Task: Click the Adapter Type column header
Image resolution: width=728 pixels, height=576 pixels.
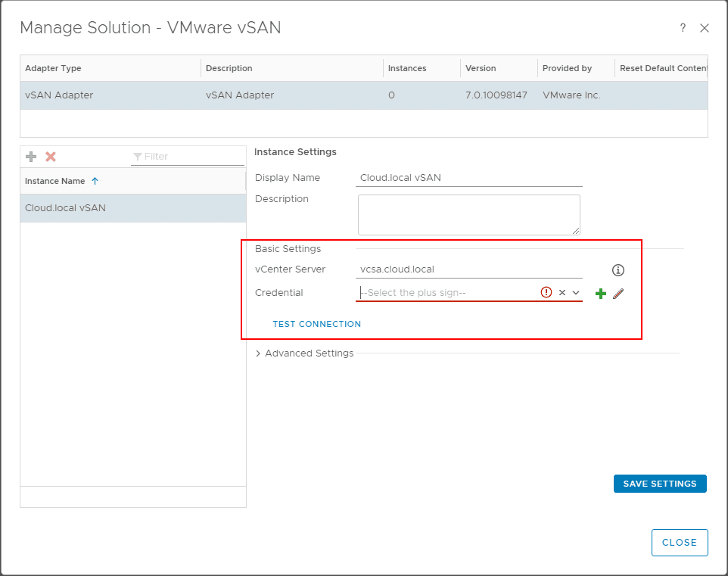Action: tap(110, 68)
